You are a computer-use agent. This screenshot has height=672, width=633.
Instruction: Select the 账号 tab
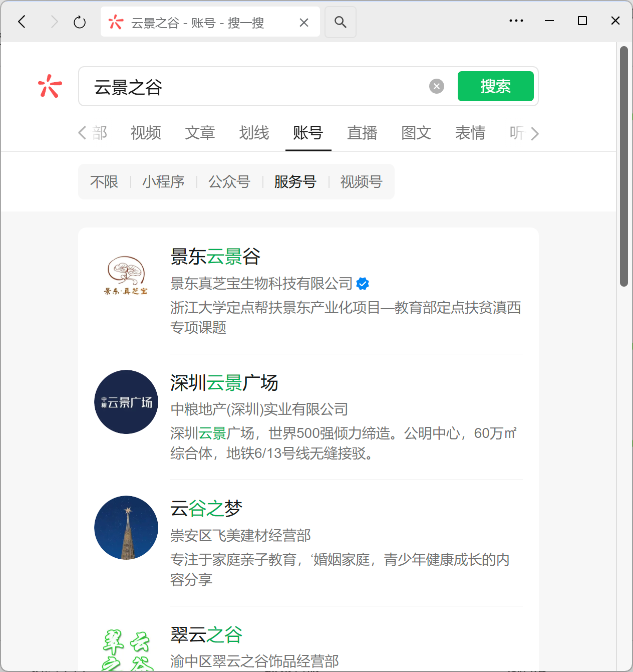(308, 133)
